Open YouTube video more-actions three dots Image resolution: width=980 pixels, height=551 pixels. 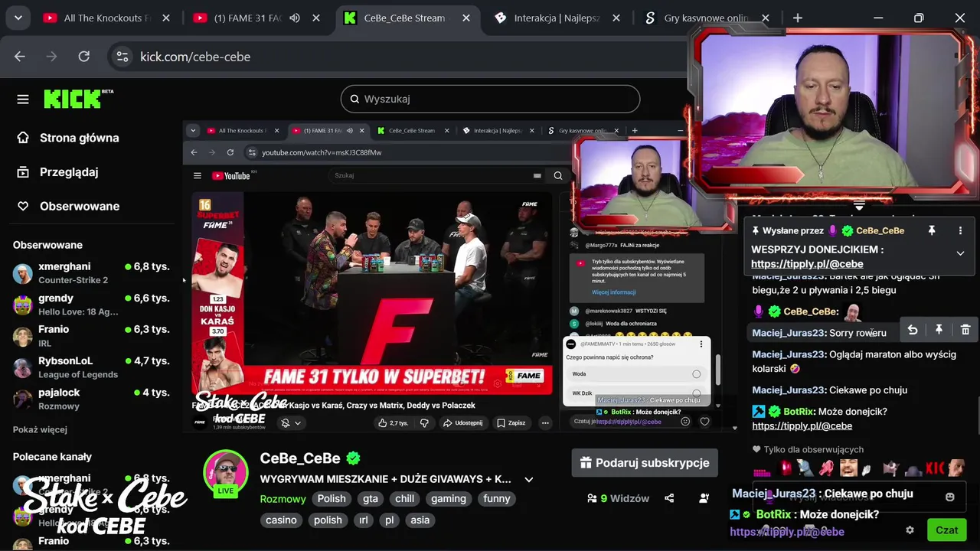click(545, 422)
